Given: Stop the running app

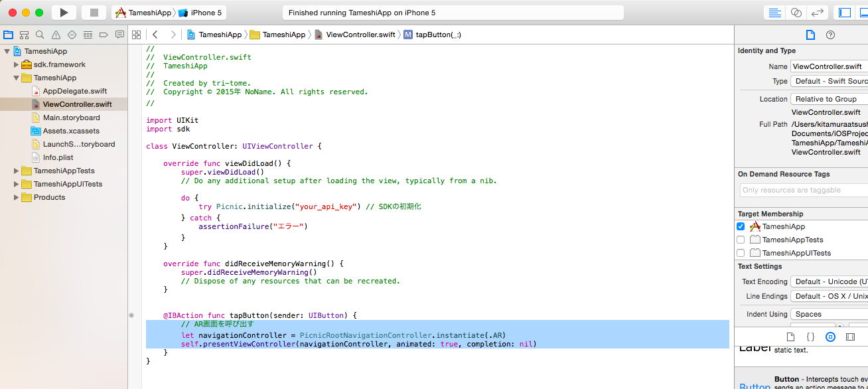Looking at the screenshot, I should click(x=94, y=13).
